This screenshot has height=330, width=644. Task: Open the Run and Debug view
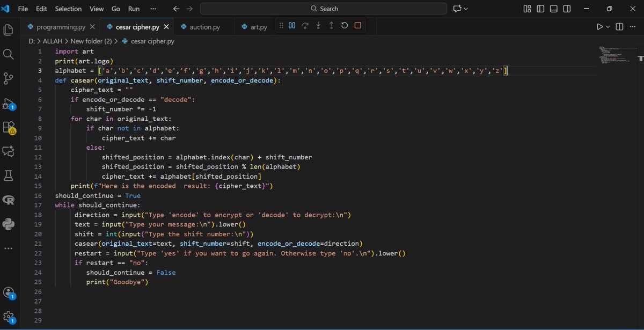[x=8, y=104]
